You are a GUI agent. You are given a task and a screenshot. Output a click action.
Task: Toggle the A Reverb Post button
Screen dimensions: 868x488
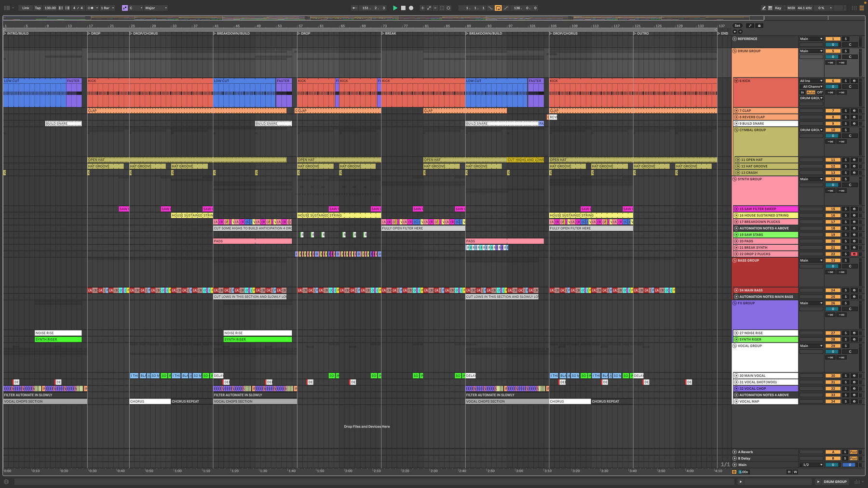tap(854, 452)
